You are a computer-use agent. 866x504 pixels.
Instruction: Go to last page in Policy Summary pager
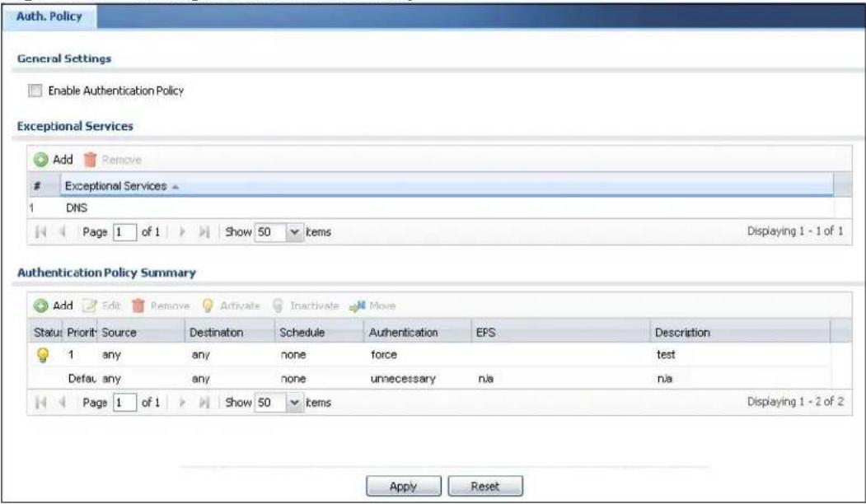pos(204,403)
